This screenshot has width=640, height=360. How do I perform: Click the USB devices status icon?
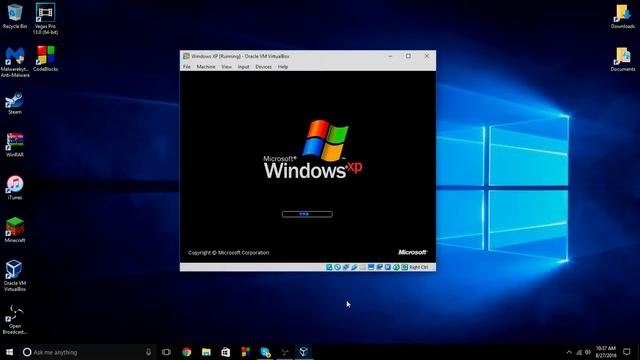pyautogui.click(x=354, y=267)
